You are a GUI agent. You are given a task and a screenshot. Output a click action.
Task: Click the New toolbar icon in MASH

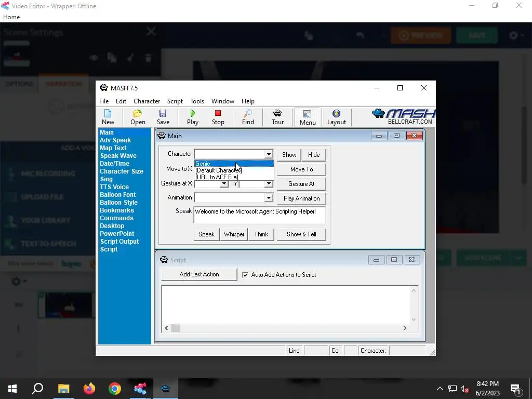[108, 117]
